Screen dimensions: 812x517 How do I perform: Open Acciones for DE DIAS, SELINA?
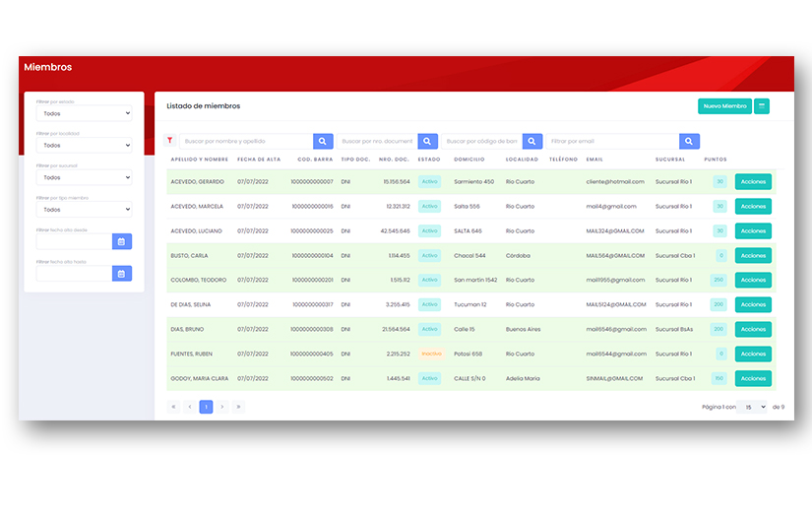coord(753,304)
